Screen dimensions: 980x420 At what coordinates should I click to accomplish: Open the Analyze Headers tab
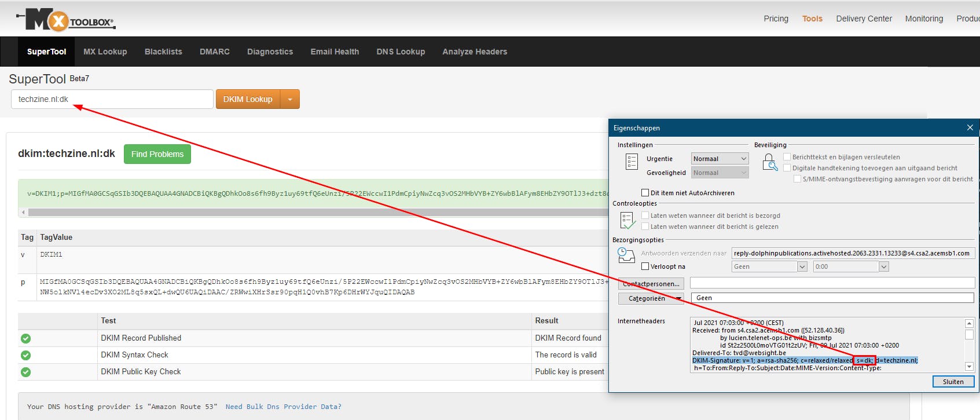point(475,52)
